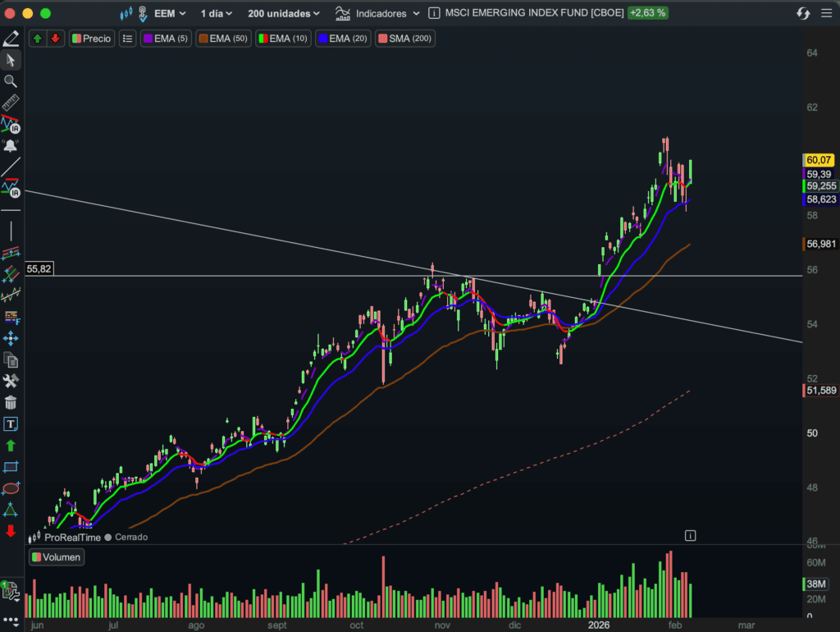This screenshot has height=632, width=840.
Task: Click the Volumen panel label
Action: [56, 557]
